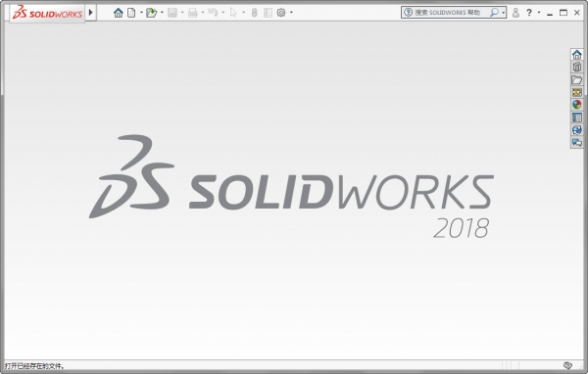The height and width of the screenshot is (374, 588).
Task: Open SOLIDWORKS Resources home tab in task pane
Action: pyautogui.click(x=577, y=55)
